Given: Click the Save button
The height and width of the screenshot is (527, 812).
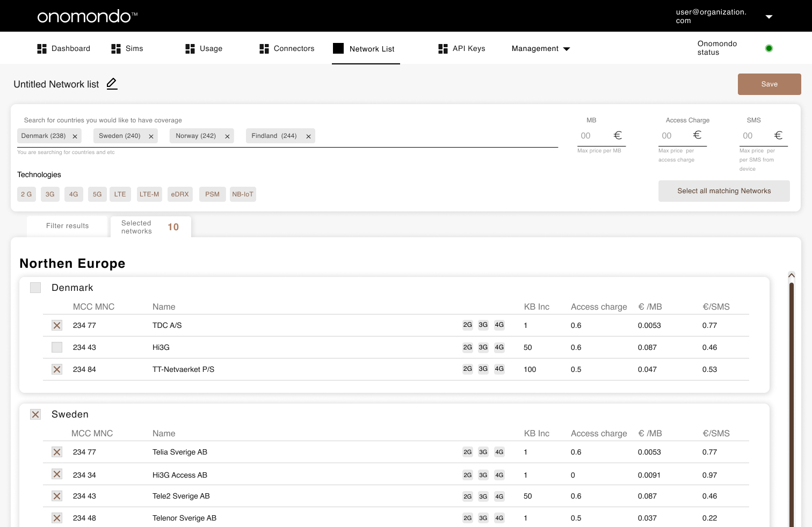Looking at the screenshot, I should click(x=769, y=84).
